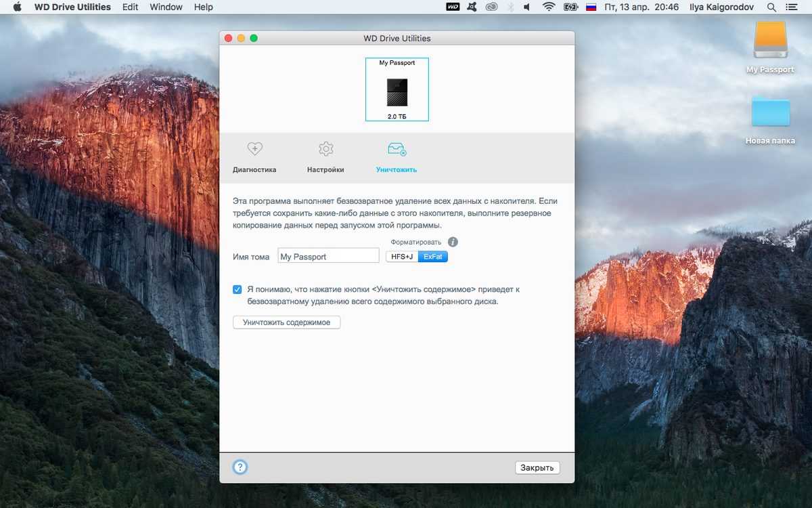
Task: Select the Новая папка desktop folder
Action: coord(770,112)
